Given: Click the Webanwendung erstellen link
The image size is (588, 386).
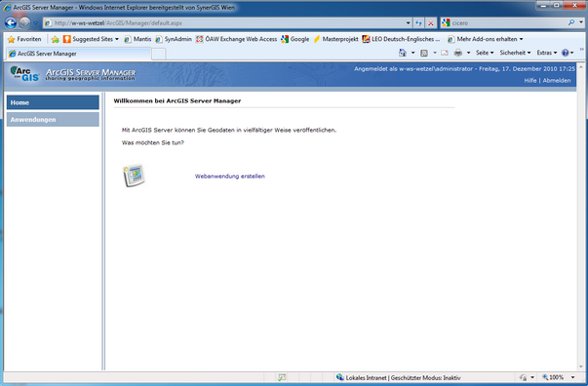Looking at the screenshot, I should [x=230, y=176].
